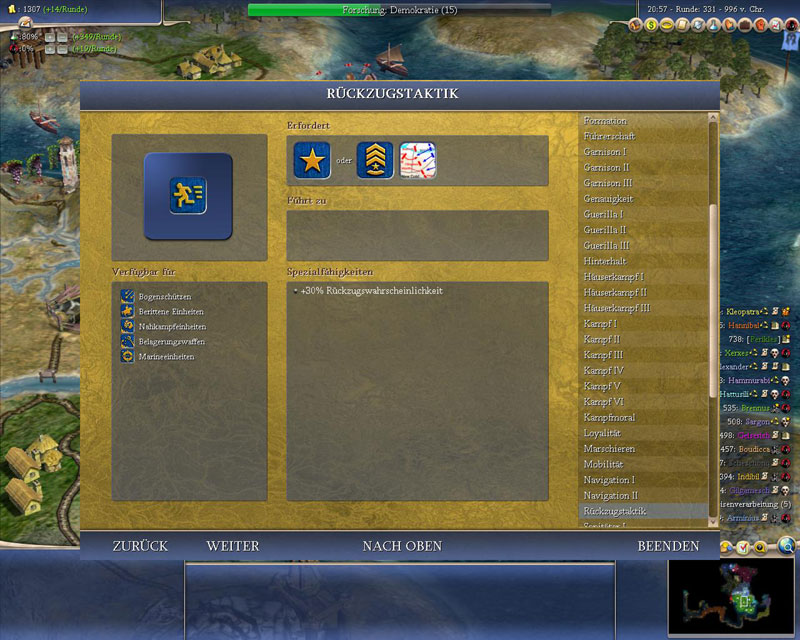Open the Kampf IV entry
This screenshot has height=640, width=800.
point(643,371)
